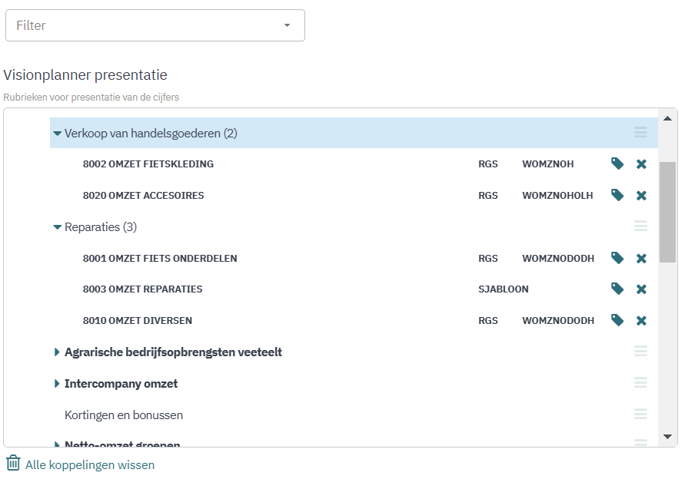Viewport: 688px width, 489px height.
Task: Open the Filter dropdown arrow
Action: pyautogui.click(x=287, y=26)
